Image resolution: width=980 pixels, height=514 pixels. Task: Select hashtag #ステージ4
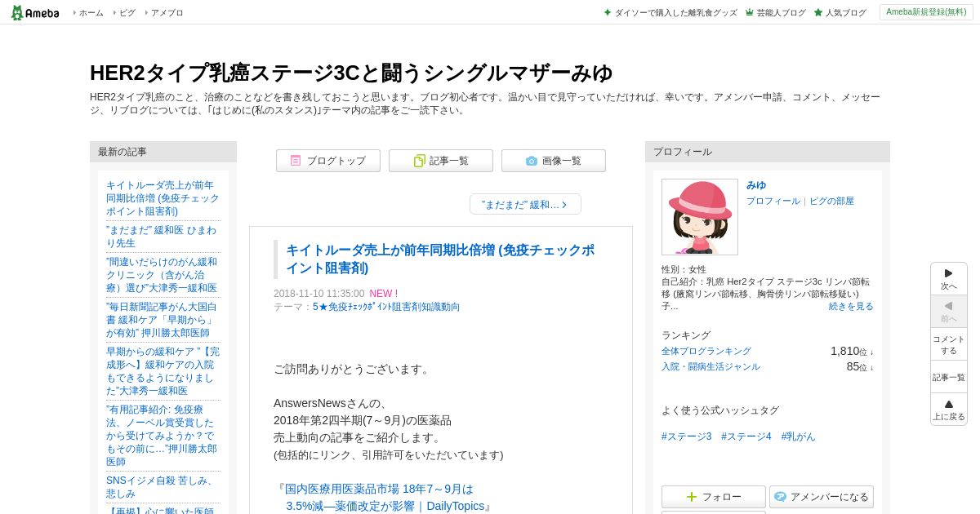click(x=746, y=436)
